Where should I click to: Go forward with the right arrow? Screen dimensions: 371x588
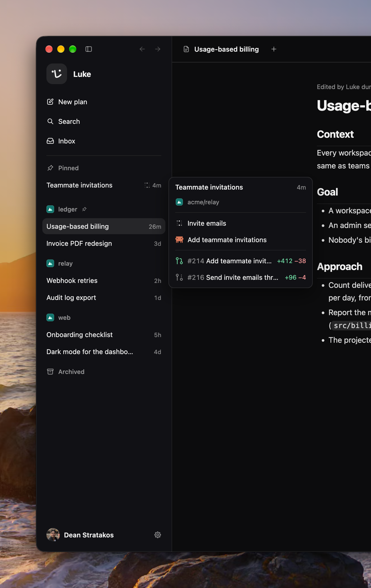pyautogui.click(x=158, y=49)
